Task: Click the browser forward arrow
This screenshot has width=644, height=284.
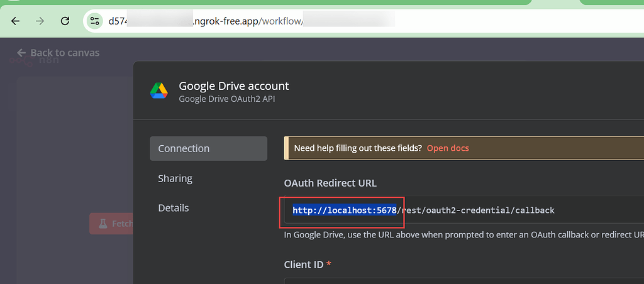Action: (40, 21)
